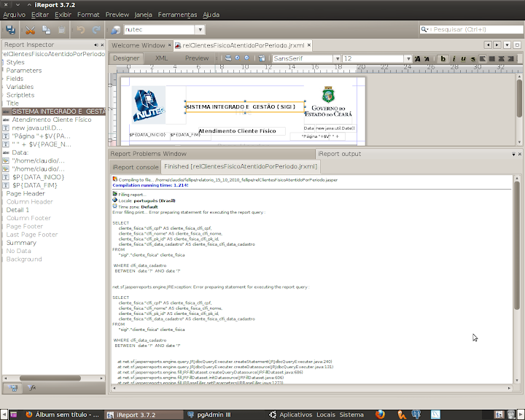Click the Preview view button
The image size is (525, 420).
tap(196, 58)
